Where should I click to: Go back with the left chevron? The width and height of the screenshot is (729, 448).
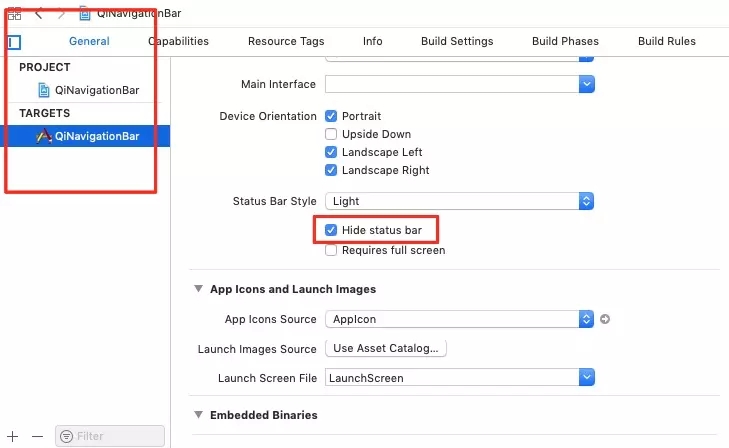39,14
